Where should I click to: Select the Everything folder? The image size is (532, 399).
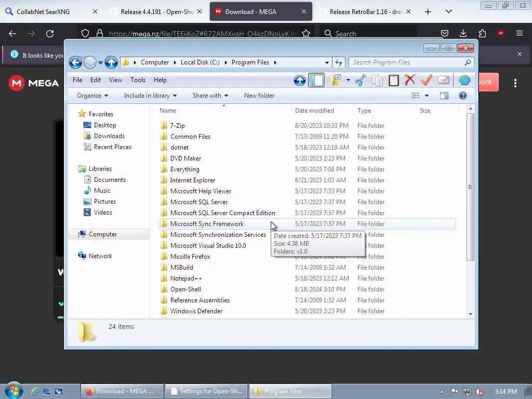point(184,169)
